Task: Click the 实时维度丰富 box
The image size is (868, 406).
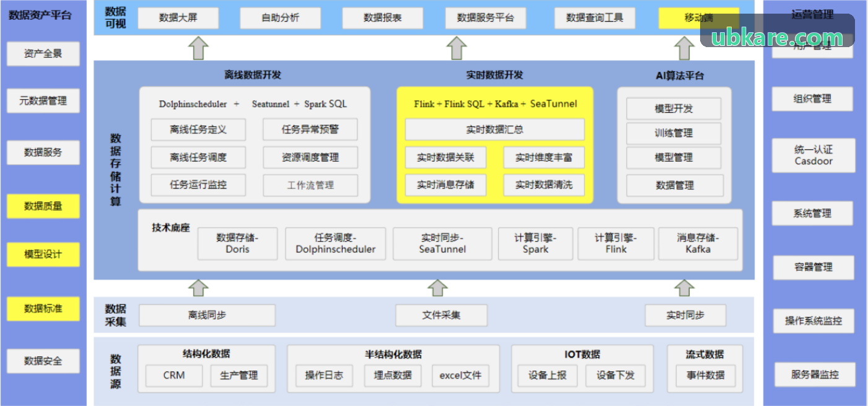Action: click(544, 157)
